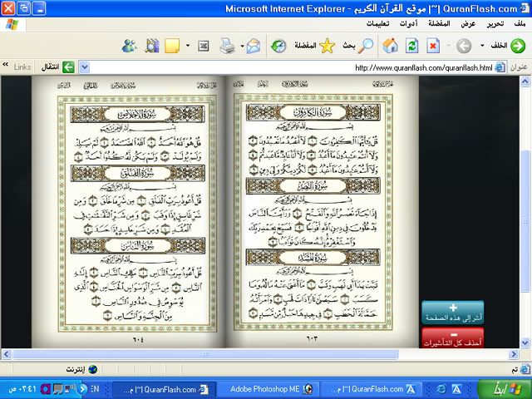Click the Surah An-Nas title banner
Image resolution: width=532 pixels, height=399 pixels.
pyautogui.click(x=137, y=246)
